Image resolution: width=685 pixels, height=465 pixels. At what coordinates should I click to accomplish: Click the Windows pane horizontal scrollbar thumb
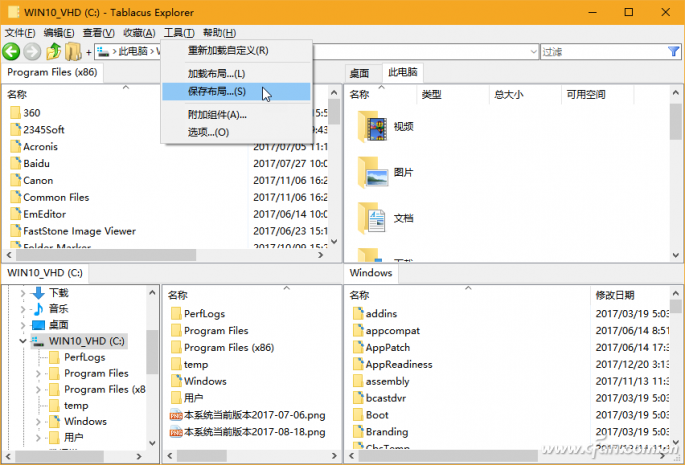tap(448, 455)
